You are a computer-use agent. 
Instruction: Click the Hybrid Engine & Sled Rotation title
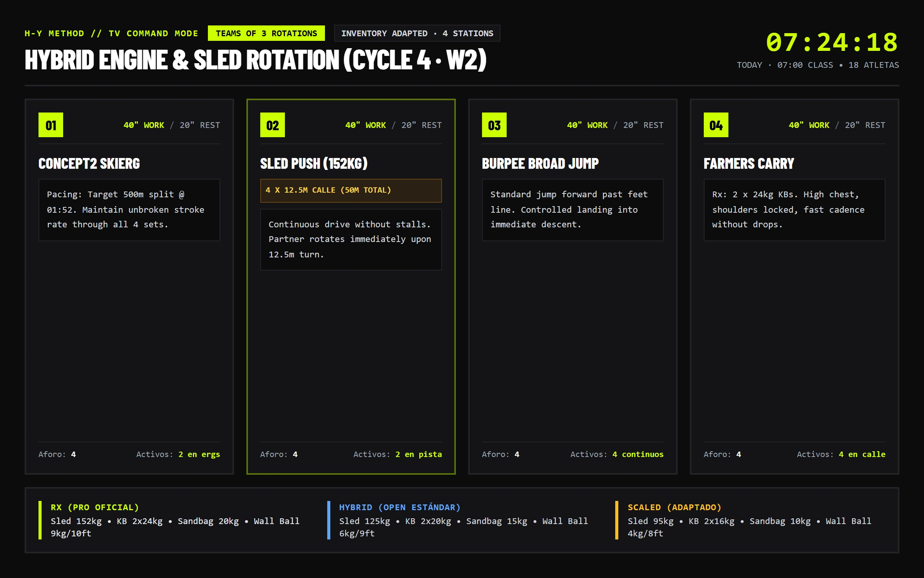pos(256,60)
